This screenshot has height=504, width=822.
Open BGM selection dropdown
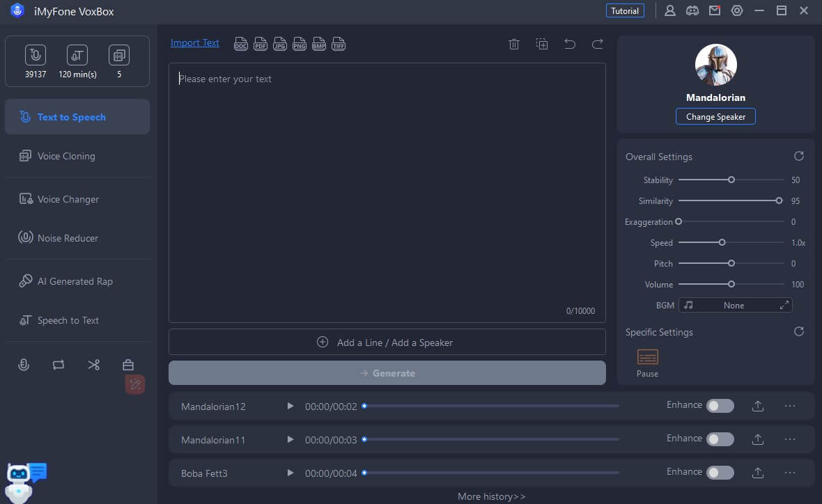(x=736, y=306)
